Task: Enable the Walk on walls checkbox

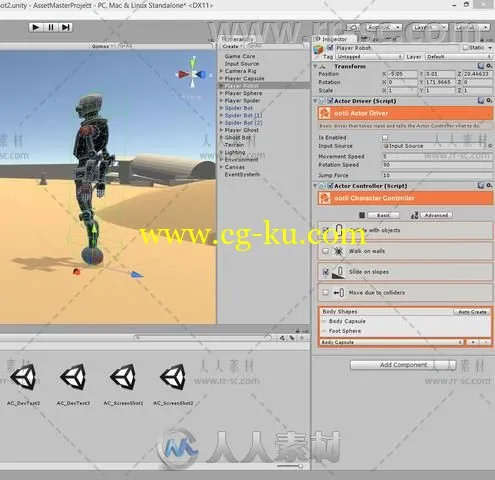Action: 325,251
